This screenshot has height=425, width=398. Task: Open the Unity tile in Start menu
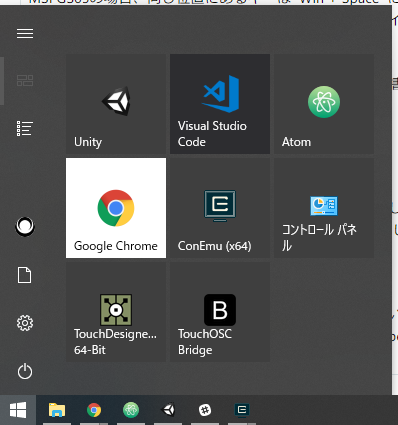click(116, 104)
